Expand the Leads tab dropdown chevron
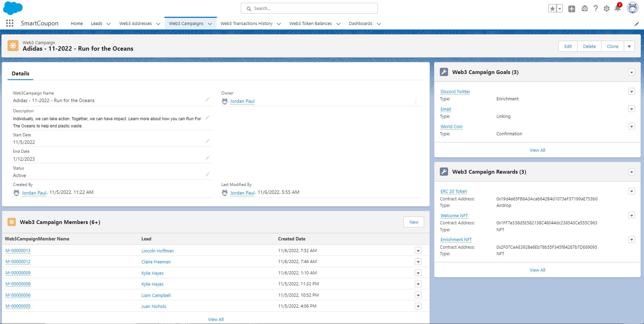644x324 pixels. point(109,24)
